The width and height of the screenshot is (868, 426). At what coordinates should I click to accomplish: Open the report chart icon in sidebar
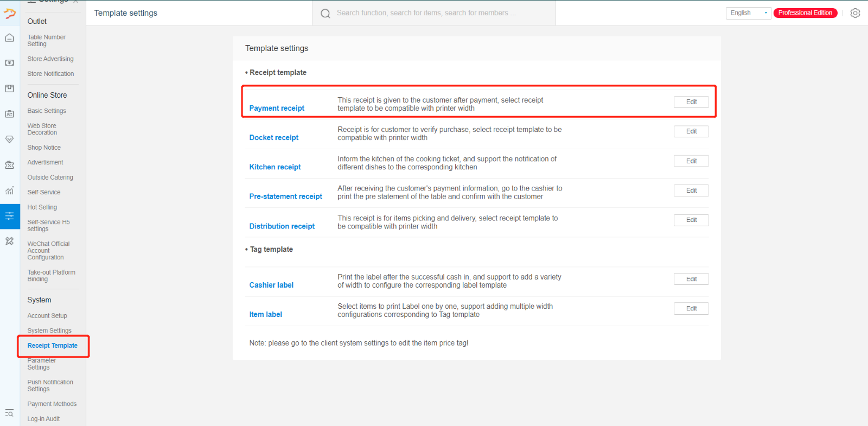10,190
